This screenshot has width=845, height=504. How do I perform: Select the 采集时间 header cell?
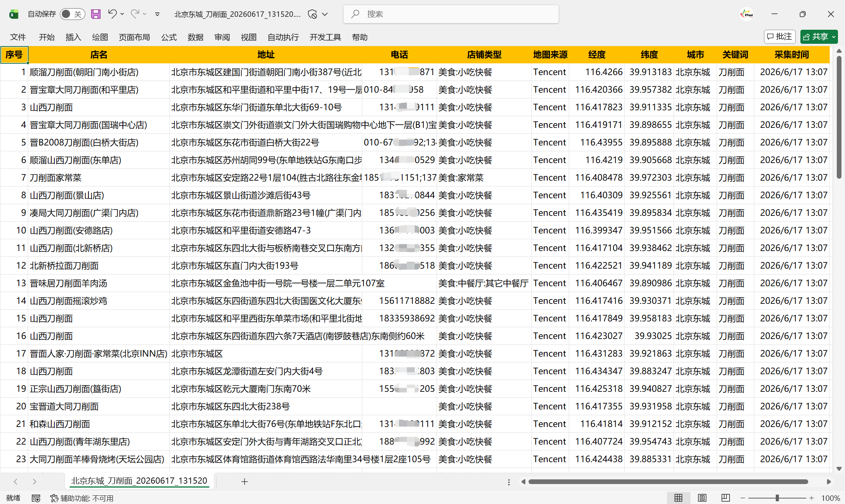point(792,55)
